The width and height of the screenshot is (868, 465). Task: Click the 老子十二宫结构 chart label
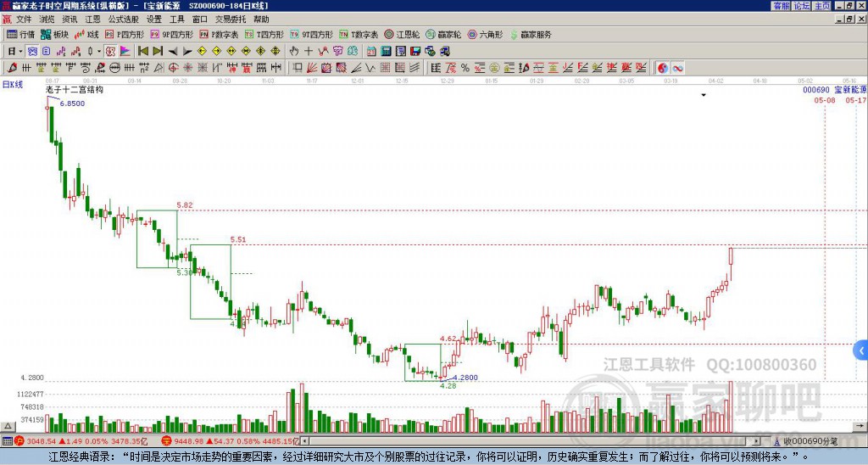75,89
